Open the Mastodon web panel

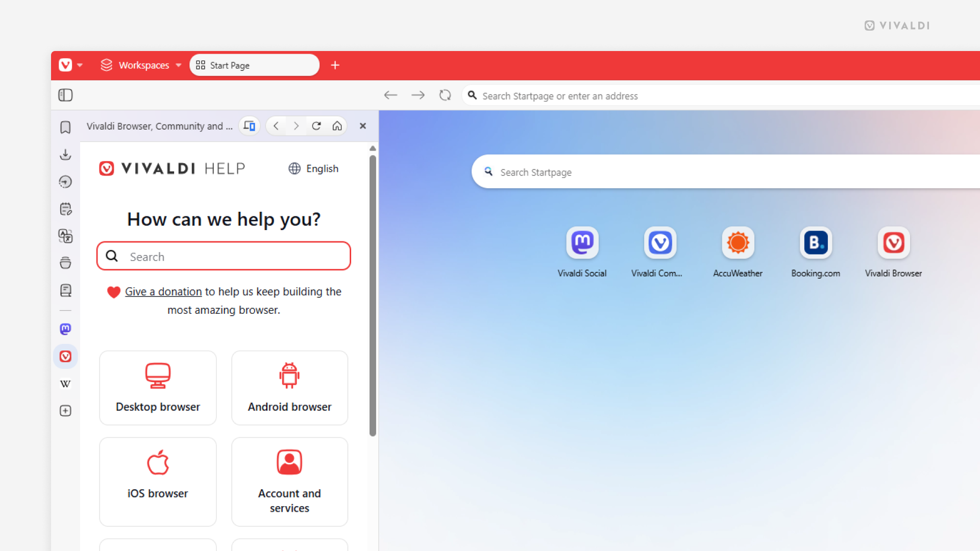pos(65,329)
